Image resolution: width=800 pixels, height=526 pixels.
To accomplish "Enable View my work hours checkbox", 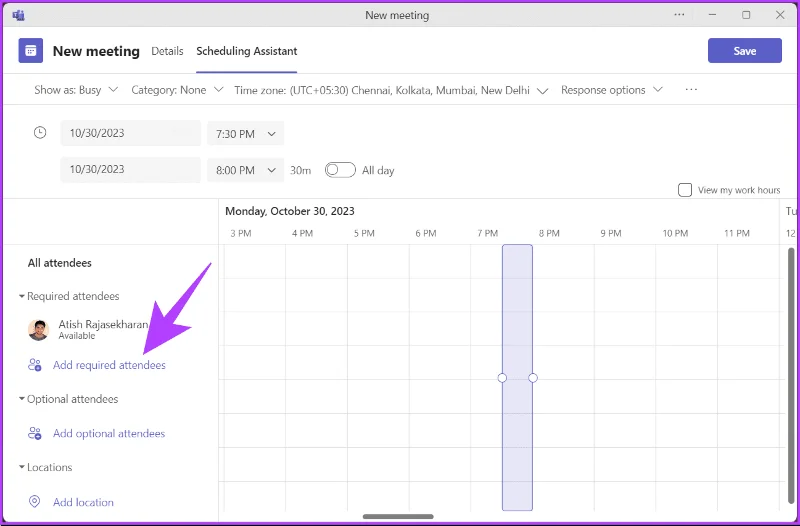I will click(x=685, y=190).
